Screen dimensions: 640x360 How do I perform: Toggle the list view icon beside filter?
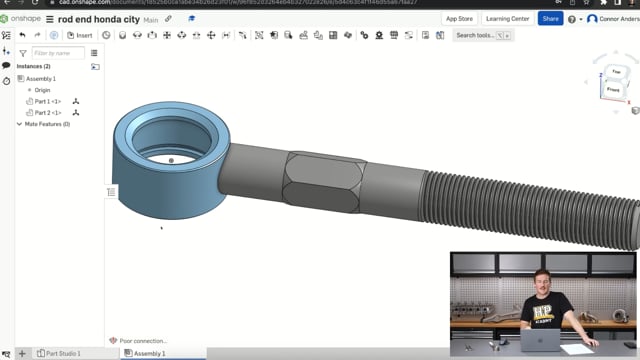click(94, 53)
